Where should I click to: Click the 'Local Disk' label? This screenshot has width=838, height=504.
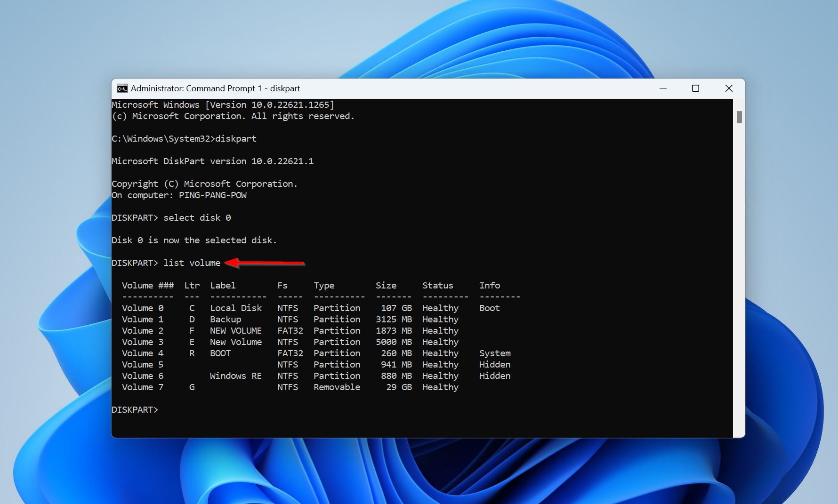[236, 308]
